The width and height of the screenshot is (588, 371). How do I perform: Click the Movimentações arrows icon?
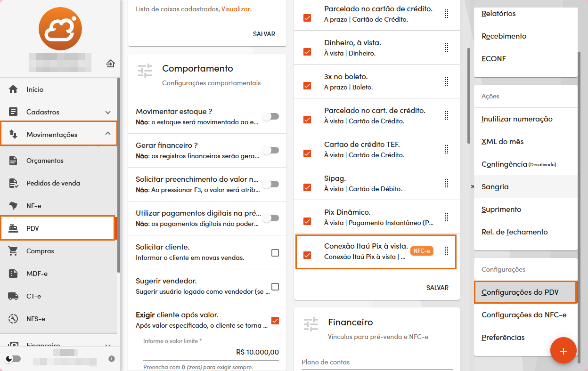click(13, 135)
